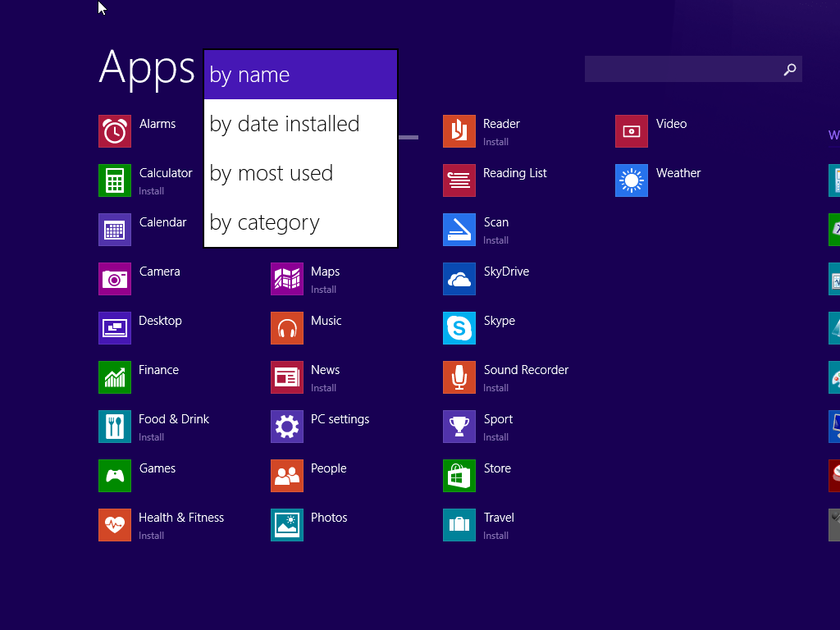The width and height of the screenshot is (840, 630).
Task: Click Install under Calculator
Action: [152, 190]
